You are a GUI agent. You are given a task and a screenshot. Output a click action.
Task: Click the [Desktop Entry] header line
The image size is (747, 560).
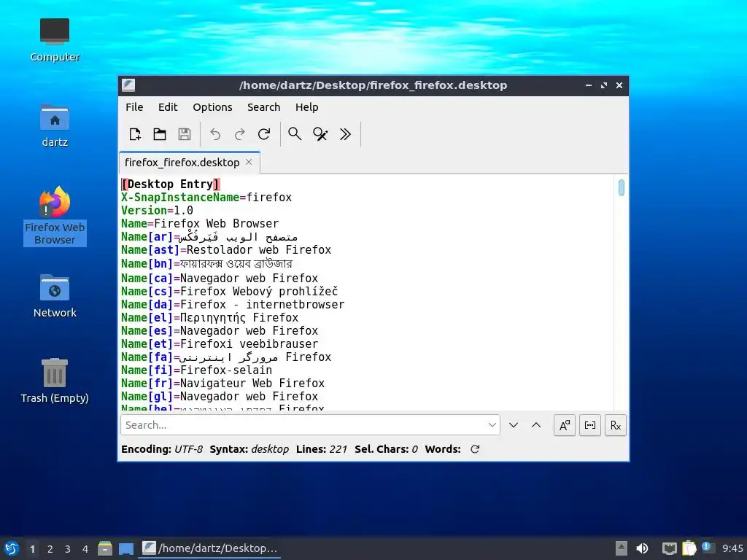[171, 184]
